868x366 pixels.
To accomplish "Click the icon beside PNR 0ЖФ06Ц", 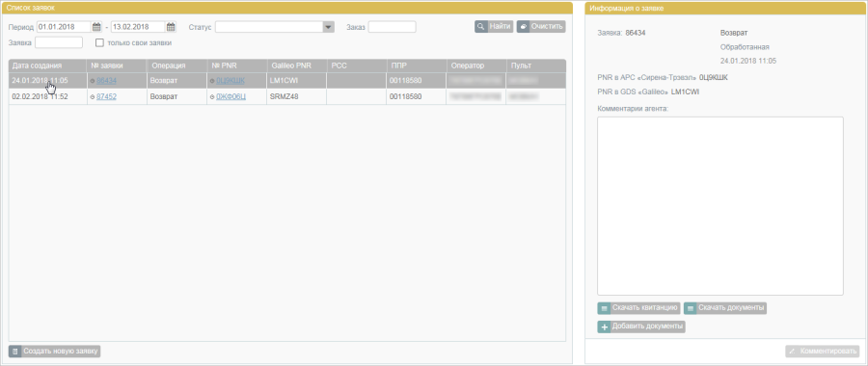I will 212,96.
